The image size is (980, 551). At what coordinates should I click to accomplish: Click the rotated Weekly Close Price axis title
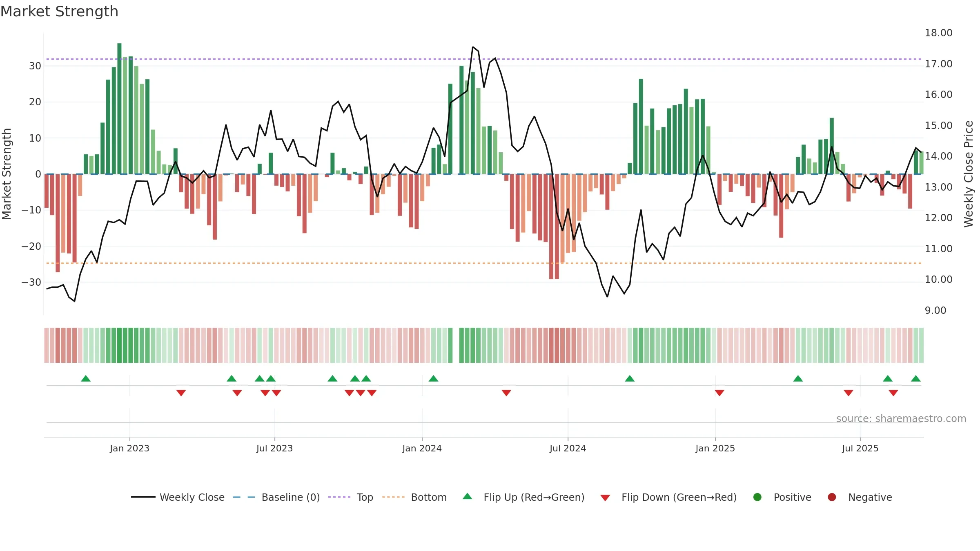pos(969,174)
